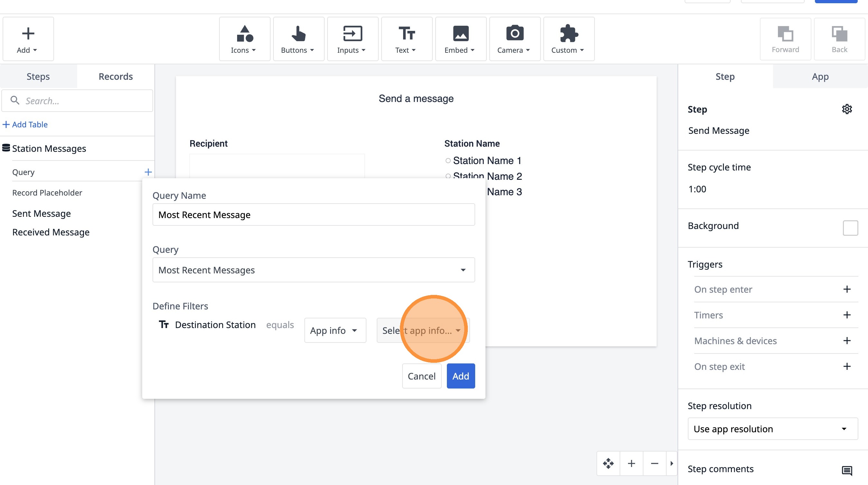
Task: Add an On step enter trigger
Action: 847,289
